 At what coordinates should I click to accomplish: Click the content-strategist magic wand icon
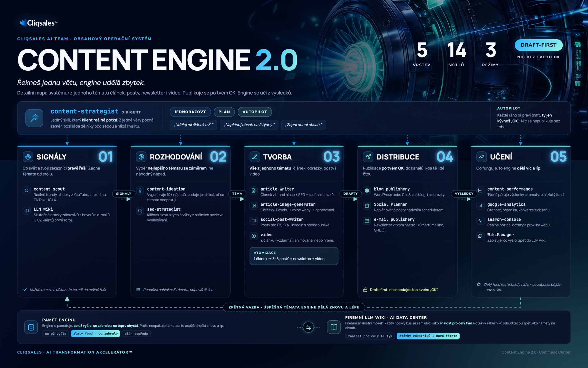[x=34, y=118]
